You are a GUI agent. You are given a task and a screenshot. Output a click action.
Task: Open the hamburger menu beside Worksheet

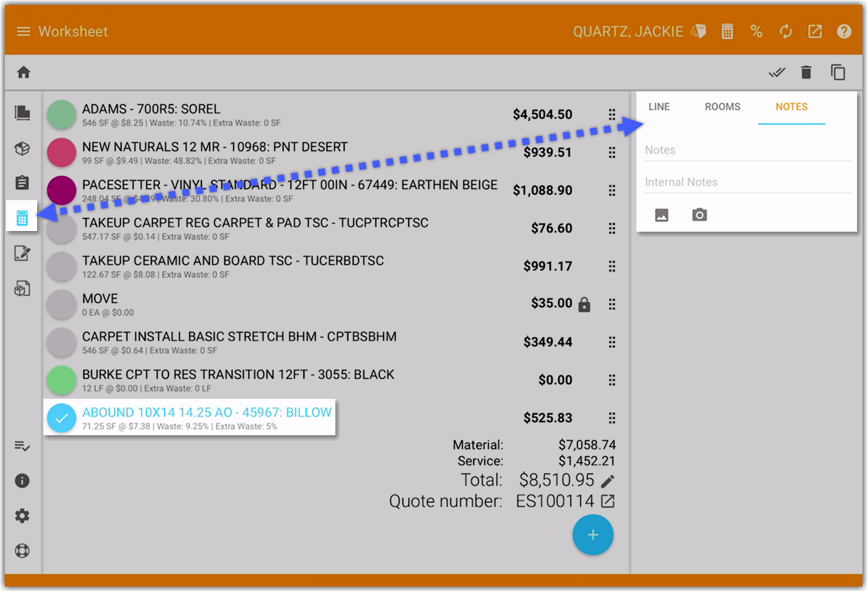point(24,32)
